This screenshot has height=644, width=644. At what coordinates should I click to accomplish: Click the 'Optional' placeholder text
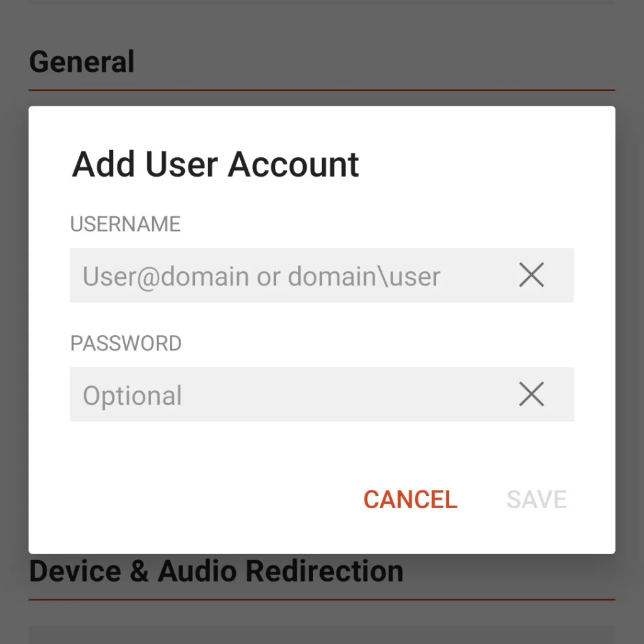tap(132, 396)
